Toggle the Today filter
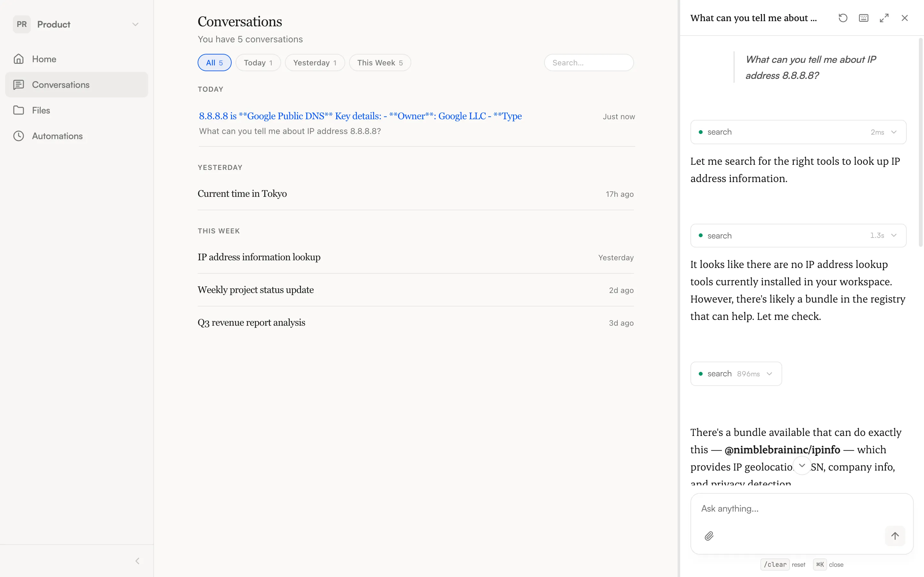The height and width of the screenshot is (577, 924). [x=258, y=62]
